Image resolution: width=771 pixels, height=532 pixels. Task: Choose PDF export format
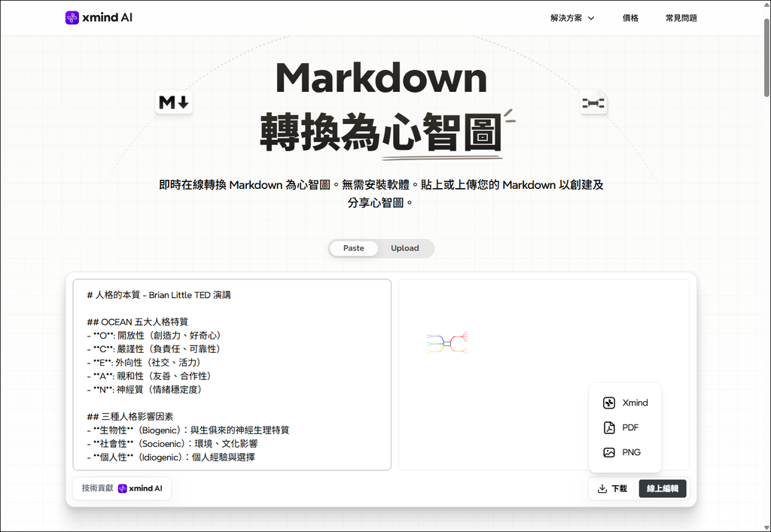pyautogui.click(x=625, y=427)
